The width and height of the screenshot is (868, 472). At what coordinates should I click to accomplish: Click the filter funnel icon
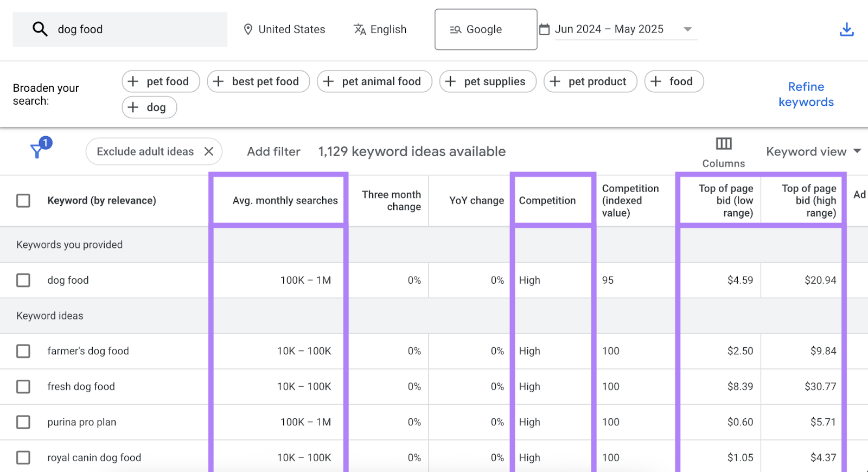pyautogui.click(x=37, y=151)
